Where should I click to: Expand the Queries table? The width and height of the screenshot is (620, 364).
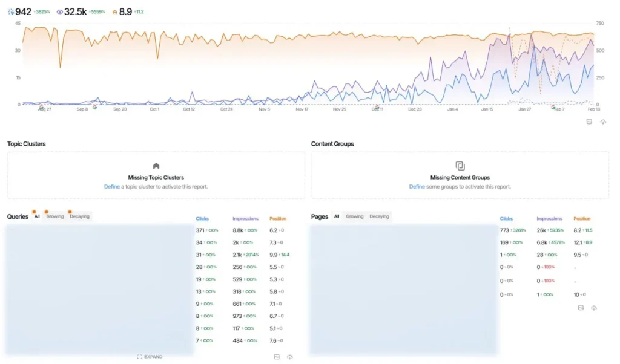click(150, 357)
